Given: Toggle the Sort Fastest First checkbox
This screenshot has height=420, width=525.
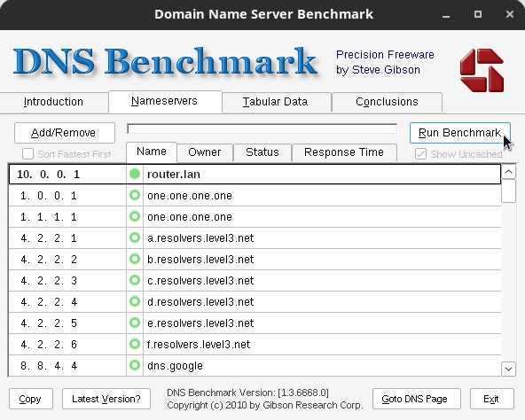Looking at the screenshot, I should tap(27, 154).
